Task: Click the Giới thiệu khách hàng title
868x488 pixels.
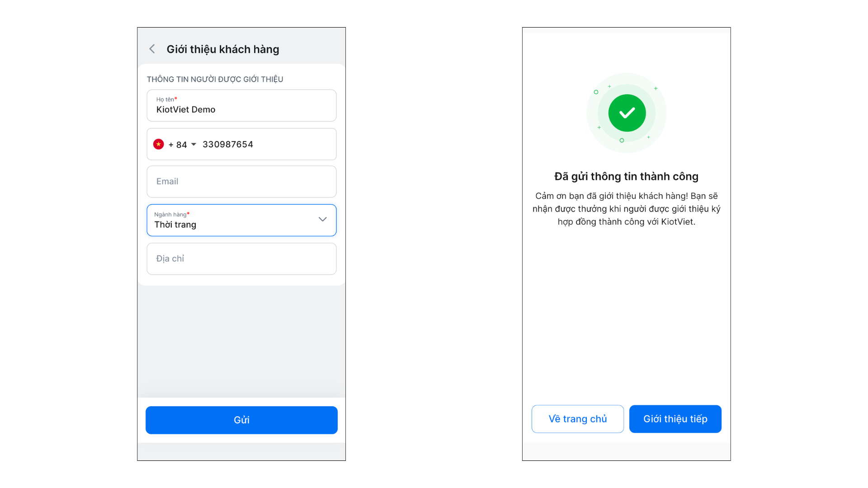Action: (x=223, y=49)
